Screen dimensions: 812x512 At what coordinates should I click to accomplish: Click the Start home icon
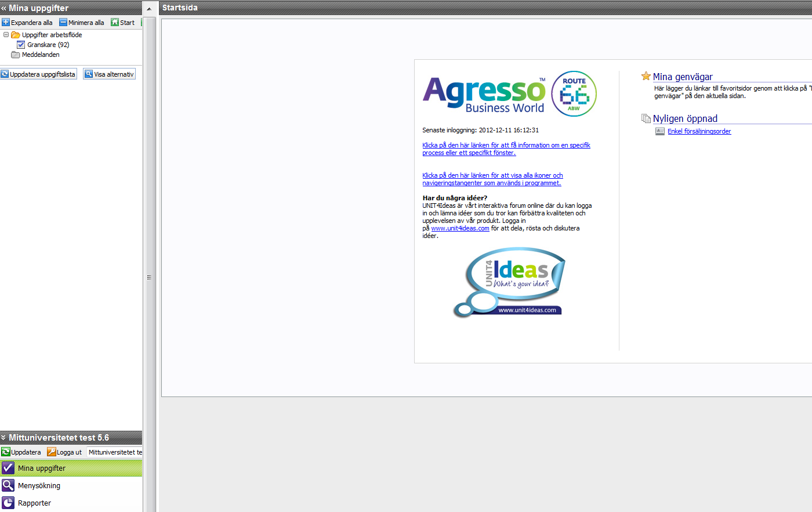(x=115, y=23)
